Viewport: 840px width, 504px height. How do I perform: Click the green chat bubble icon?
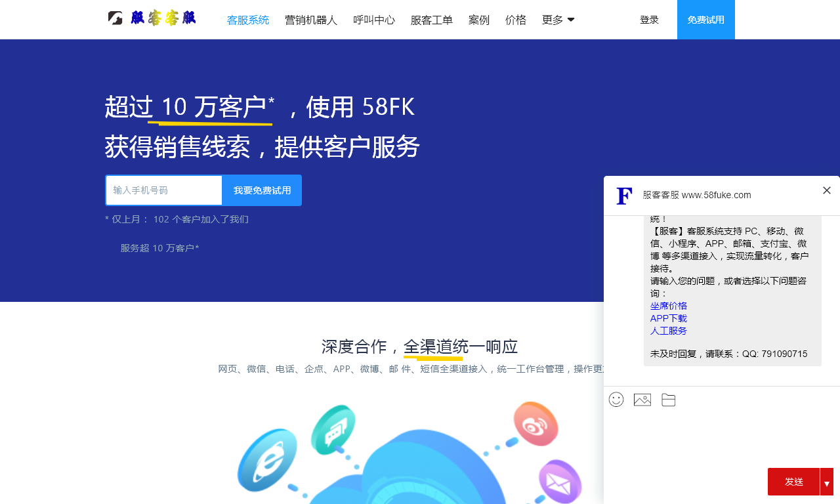[x=333, y=430]
